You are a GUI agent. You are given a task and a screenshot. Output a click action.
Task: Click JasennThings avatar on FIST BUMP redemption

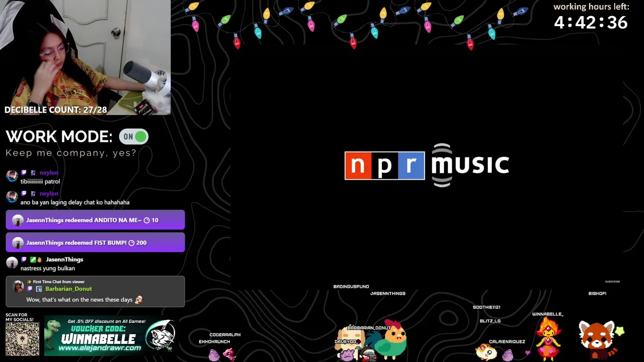click(18, 243)
